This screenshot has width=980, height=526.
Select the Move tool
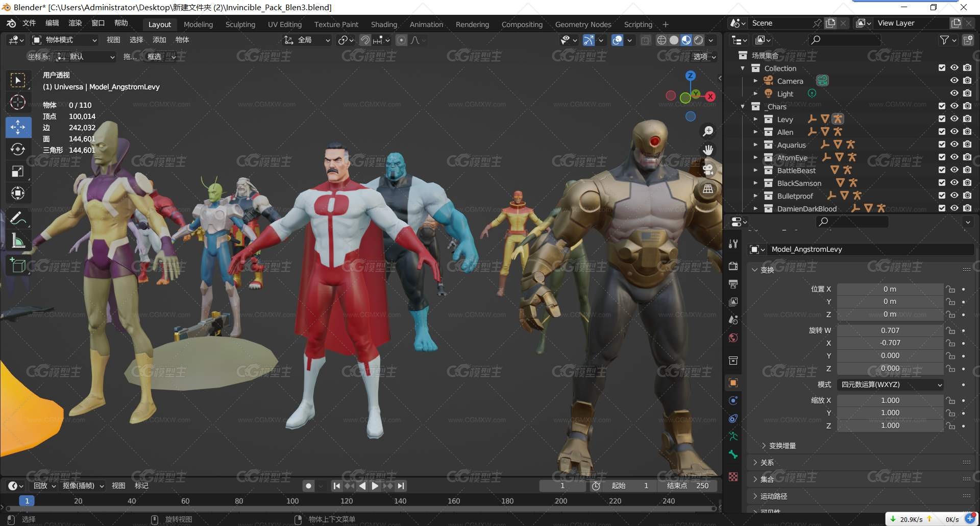pyautogui.click(x=18, y=127)
